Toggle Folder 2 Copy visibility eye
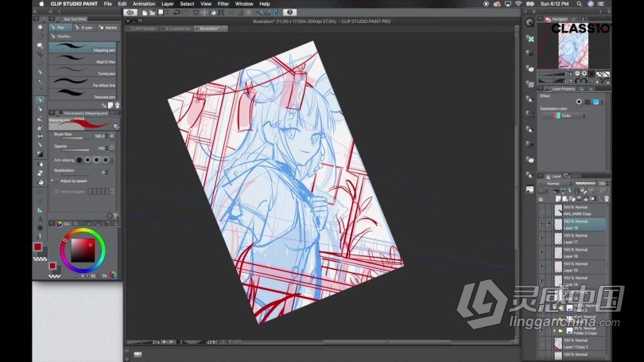 coord(541,331)
